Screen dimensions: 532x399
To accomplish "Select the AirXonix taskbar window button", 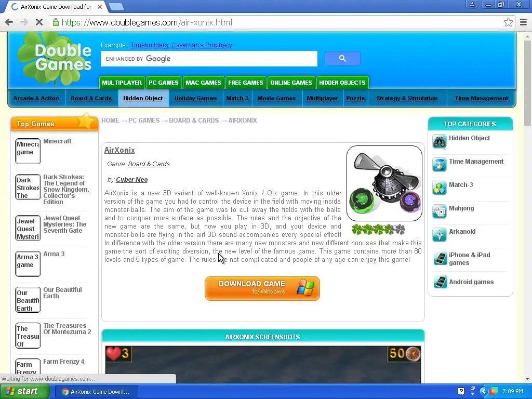I will 96,392.
